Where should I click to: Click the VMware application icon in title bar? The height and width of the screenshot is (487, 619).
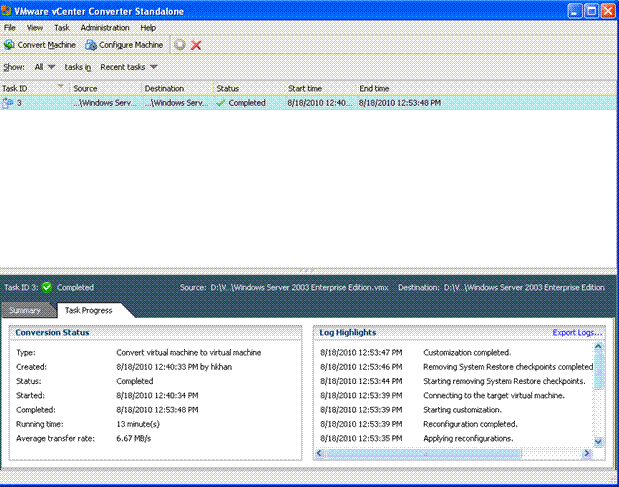[6, 11]
